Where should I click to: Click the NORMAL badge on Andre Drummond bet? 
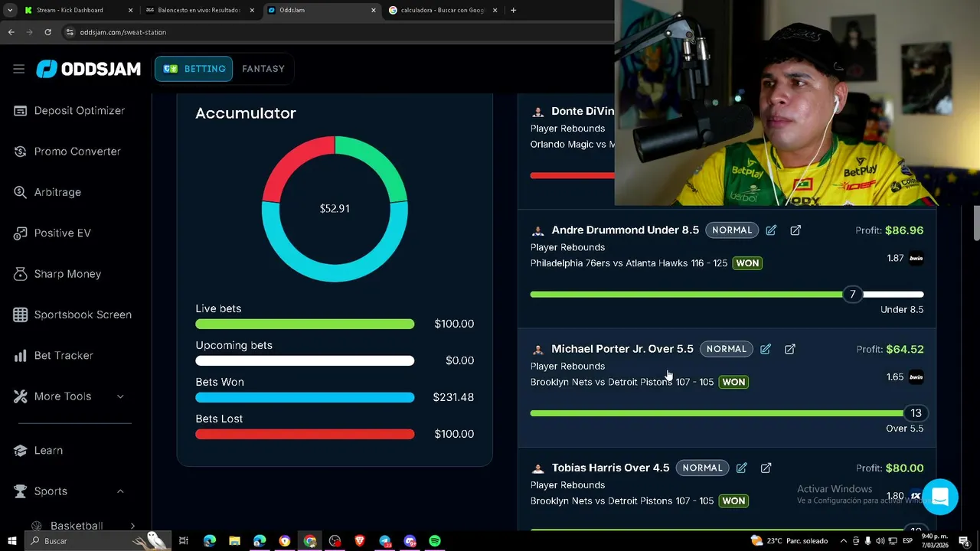732,230
